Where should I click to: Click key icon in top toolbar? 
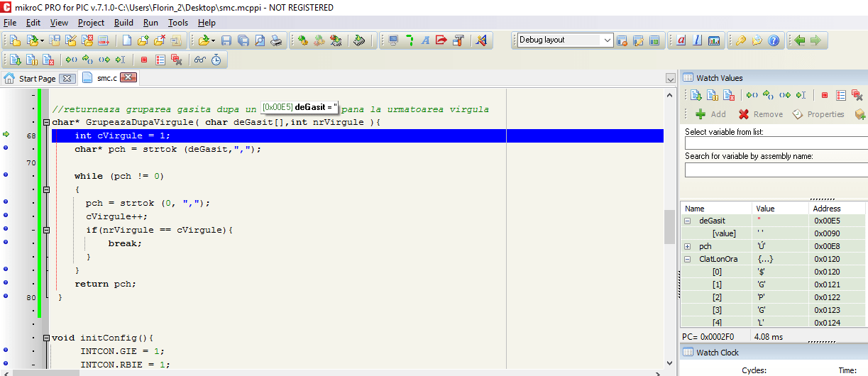point(741,40)
